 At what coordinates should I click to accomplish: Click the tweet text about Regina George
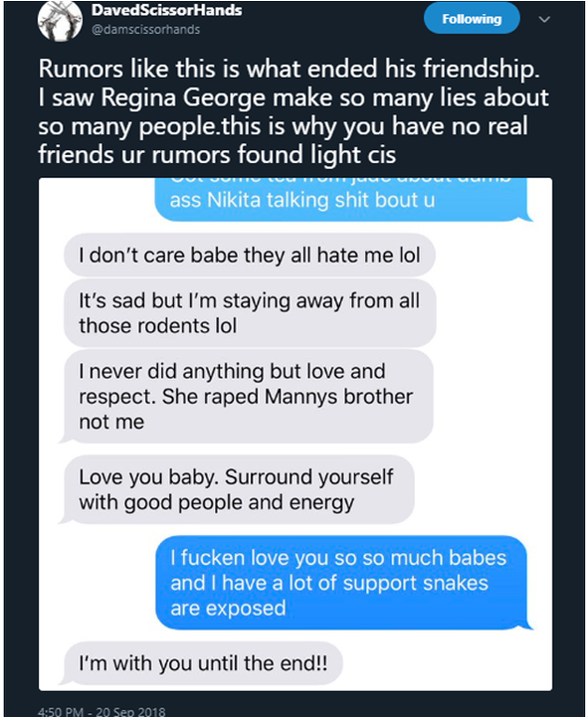294,111
